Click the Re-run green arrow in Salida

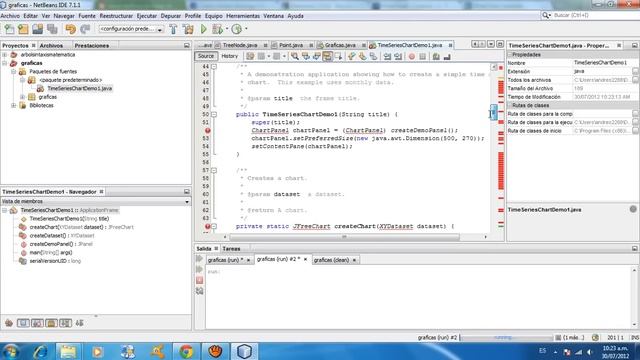pos(200,259)
